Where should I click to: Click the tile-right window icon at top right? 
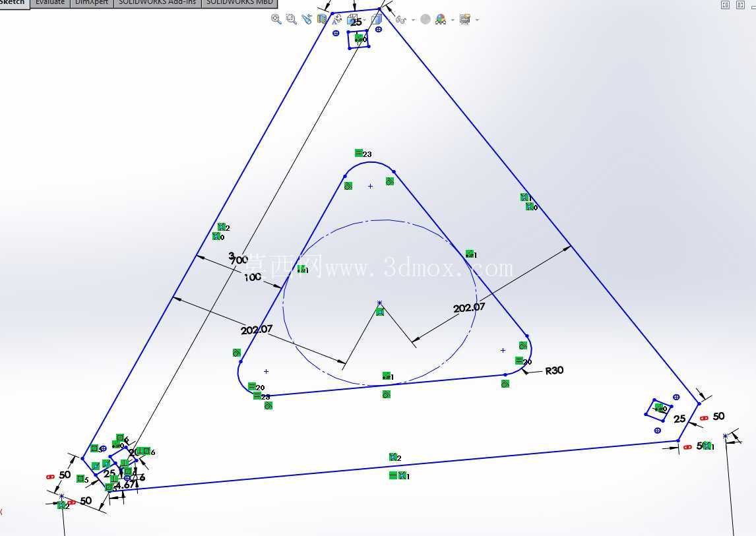[741, 5]
